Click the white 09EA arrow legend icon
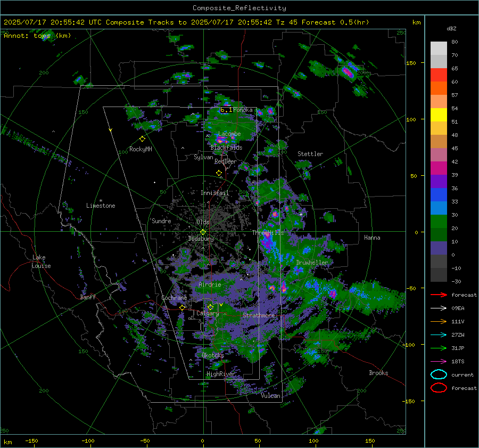This screenshot has height=448, width=479. pos(439,308)
